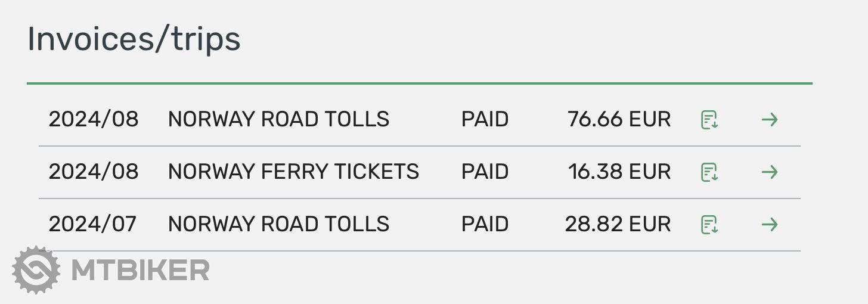868x304 pixels.
Task: Click the Invoices/trips heading
Action: 134,39
